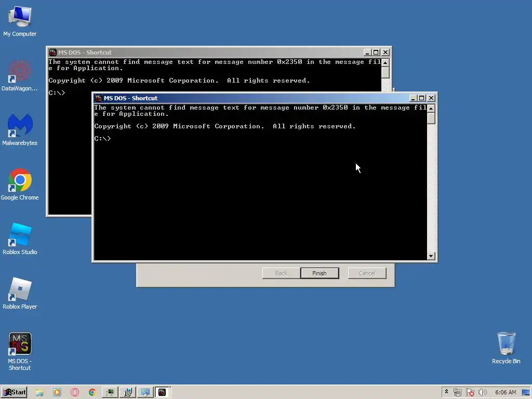The width and height of the screenshot is (532, 399).
Task: Click scroll up arrow in back MS DOS window
Action: [385, 62]
